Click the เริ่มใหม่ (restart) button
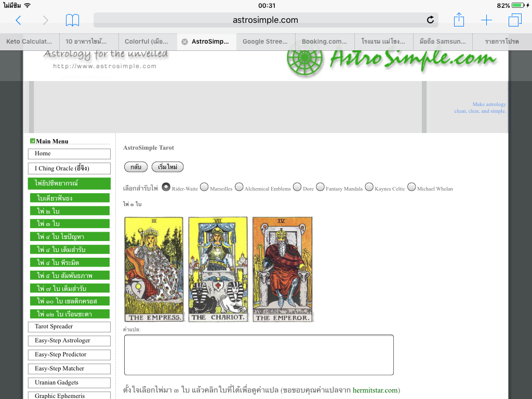532x399 pixels. point(168,167)
